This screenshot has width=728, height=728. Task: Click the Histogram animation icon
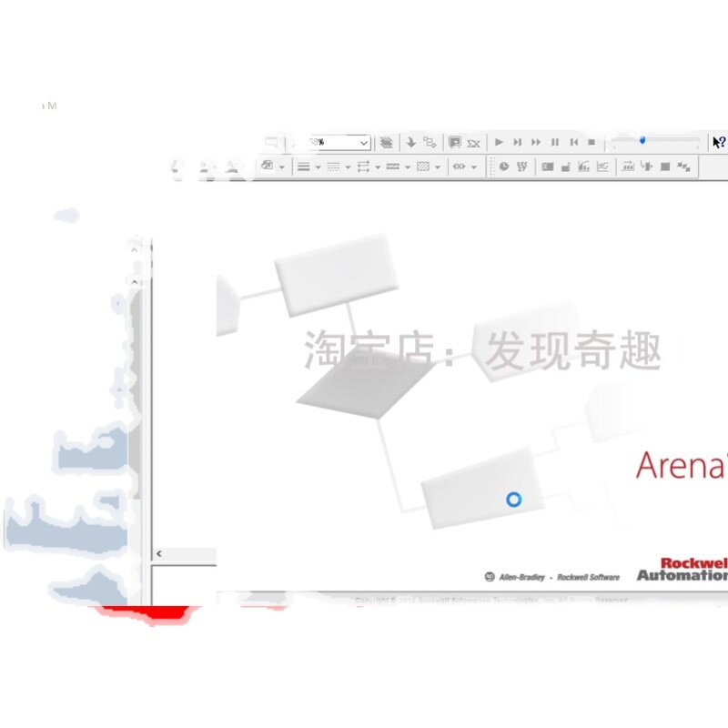coord(566,167)
